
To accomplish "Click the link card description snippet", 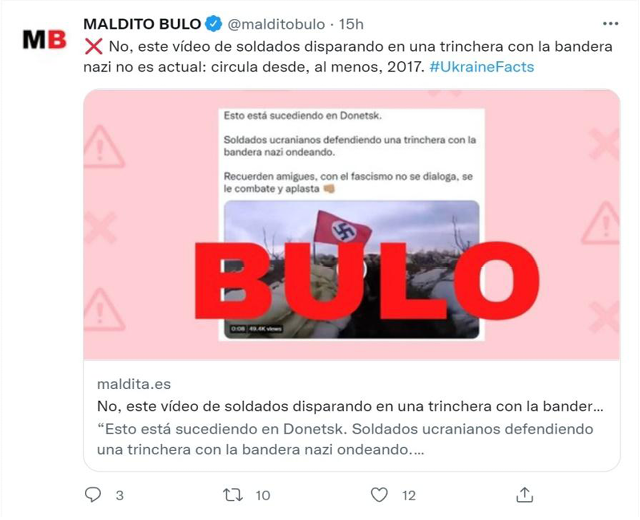I will coord(345,439).
